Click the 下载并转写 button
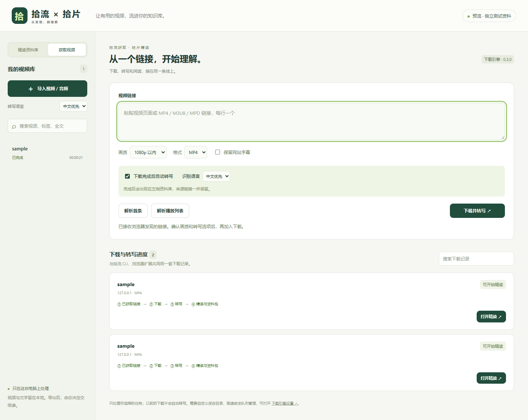Image resolution: width=528 pixels, height=420 pixels. [477, 211]
